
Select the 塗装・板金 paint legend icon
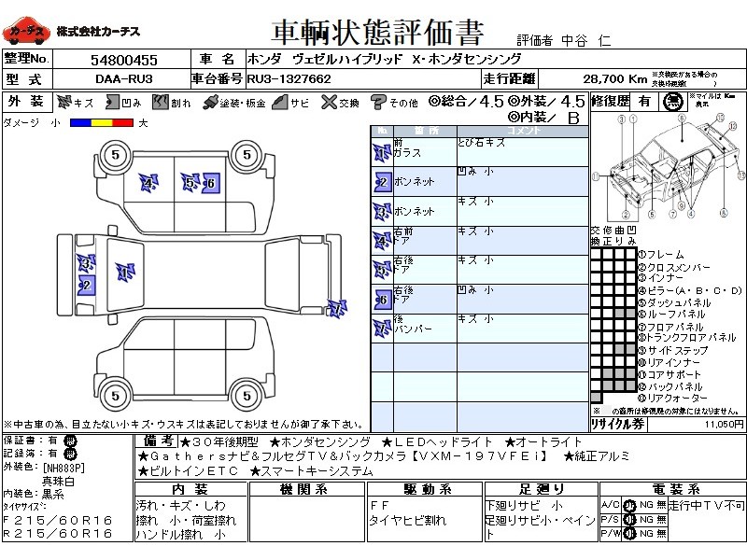coord(209,102)
